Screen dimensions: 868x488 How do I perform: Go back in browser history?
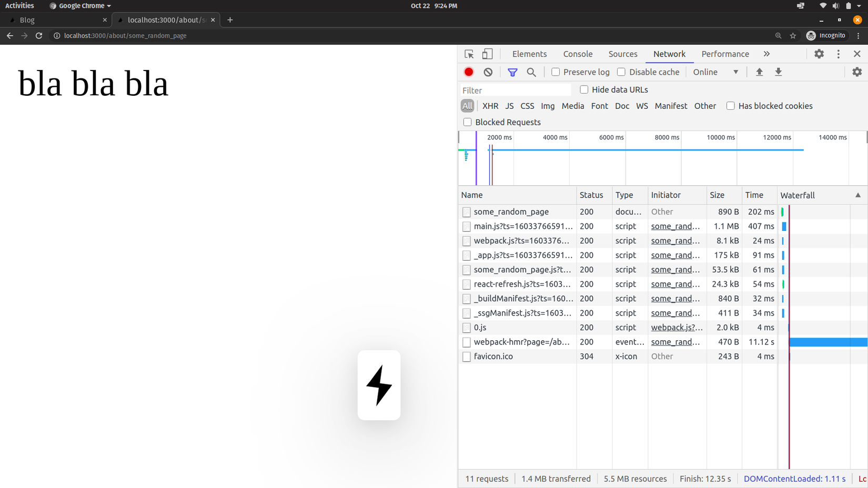click(x=10, y=36)
